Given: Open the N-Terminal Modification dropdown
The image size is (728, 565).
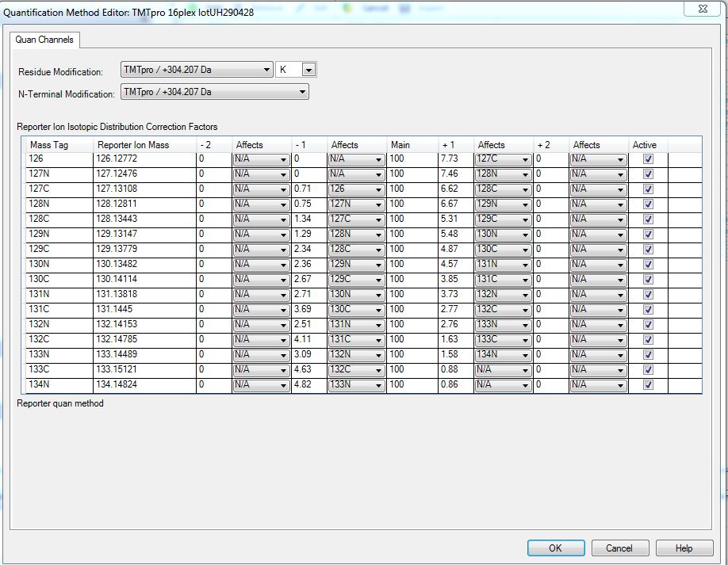Looking at the screenshot, I should 214,92.
